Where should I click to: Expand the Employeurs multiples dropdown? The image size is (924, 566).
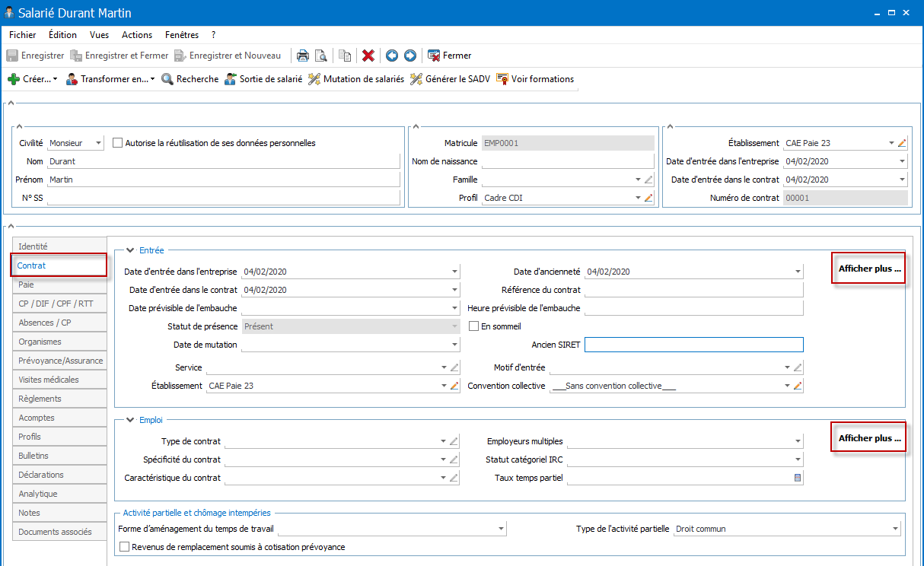[798, 441]
